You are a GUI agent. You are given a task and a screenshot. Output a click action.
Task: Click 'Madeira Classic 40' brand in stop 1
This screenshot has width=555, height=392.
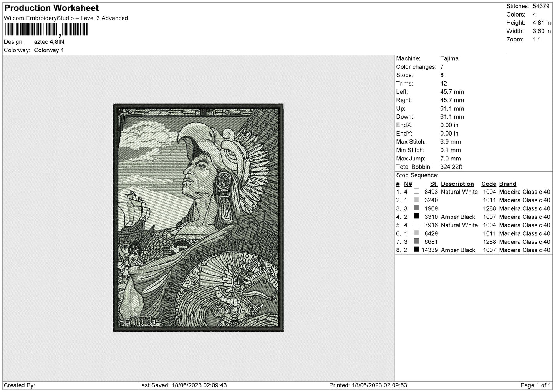click(x=525, y=192)
